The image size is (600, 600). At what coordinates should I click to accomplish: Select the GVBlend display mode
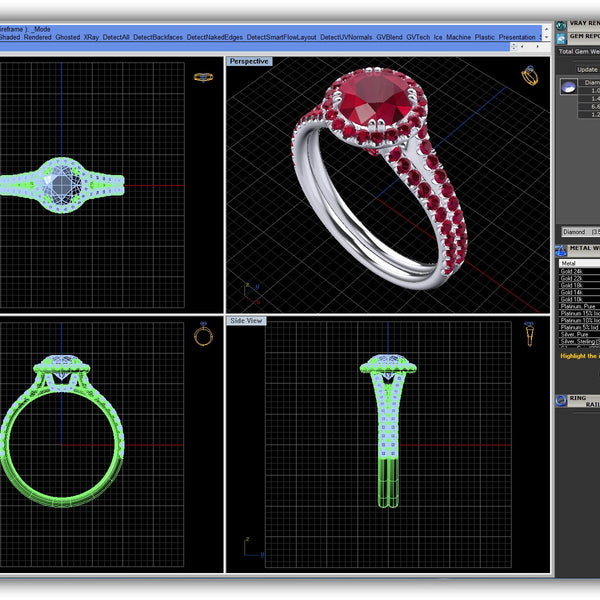(389, 37)
